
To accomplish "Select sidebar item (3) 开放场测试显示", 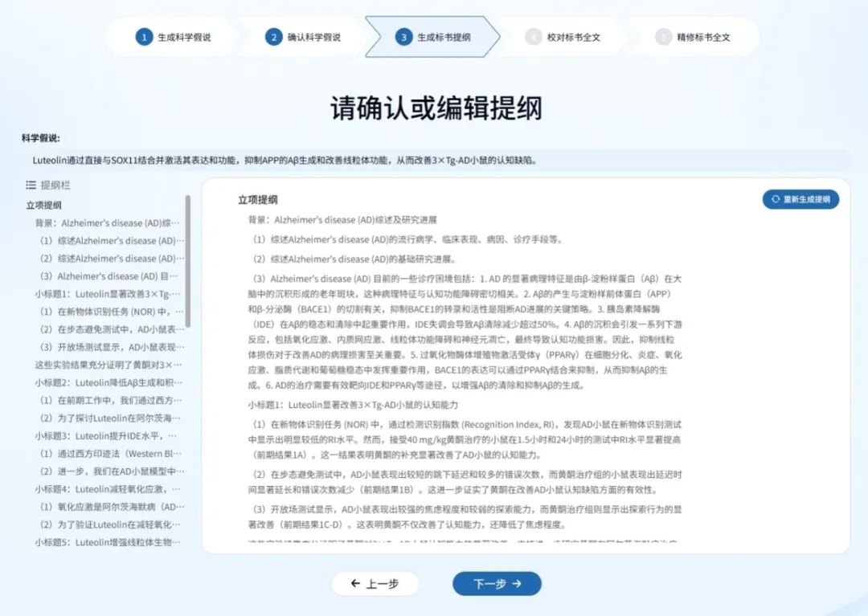I will pyautogui.click(x=112, y=347).
